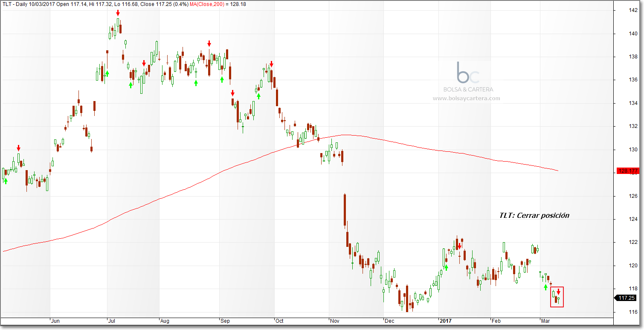Click the red 128.177 moving average value tag
Image resolution: width=644 pixels, height=330 pixels.
pyautogui.click(x=628, y=171)
